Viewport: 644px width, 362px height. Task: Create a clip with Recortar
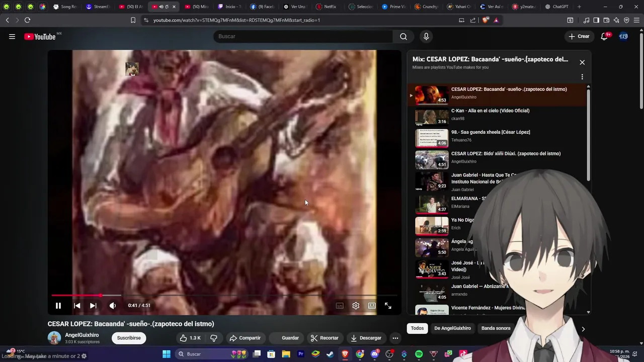click(x=325, y=338)
